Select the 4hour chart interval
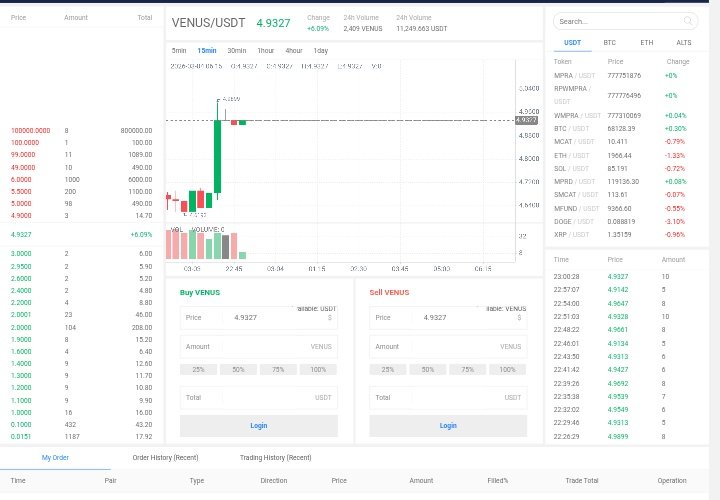The image size is (720, 500). (x=293, y=51)
